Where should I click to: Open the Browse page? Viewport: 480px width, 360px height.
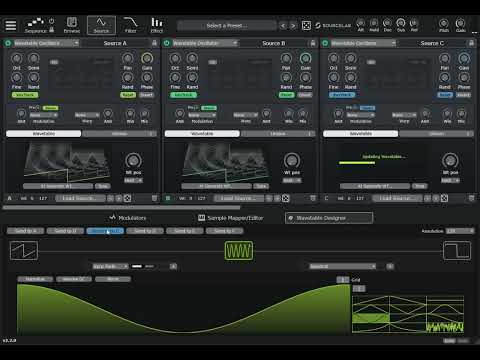click(x=72, y=25)
